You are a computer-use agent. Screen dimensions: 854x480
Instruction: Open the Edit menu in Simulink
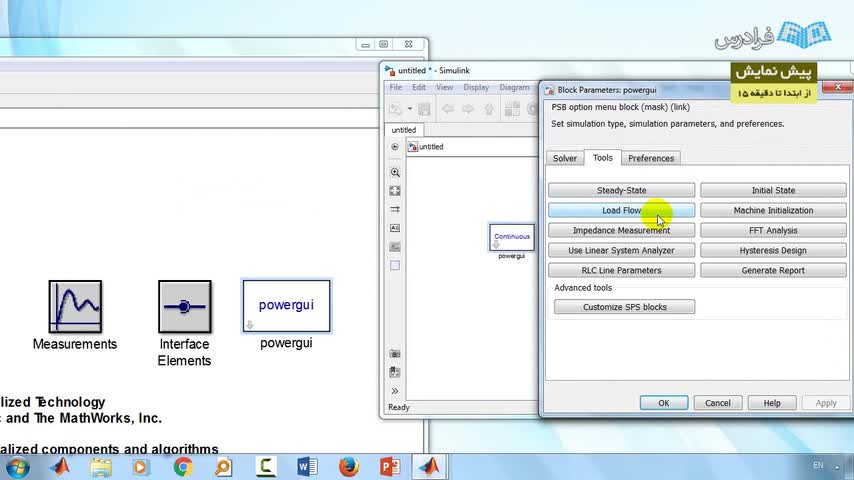click(419, 87)
